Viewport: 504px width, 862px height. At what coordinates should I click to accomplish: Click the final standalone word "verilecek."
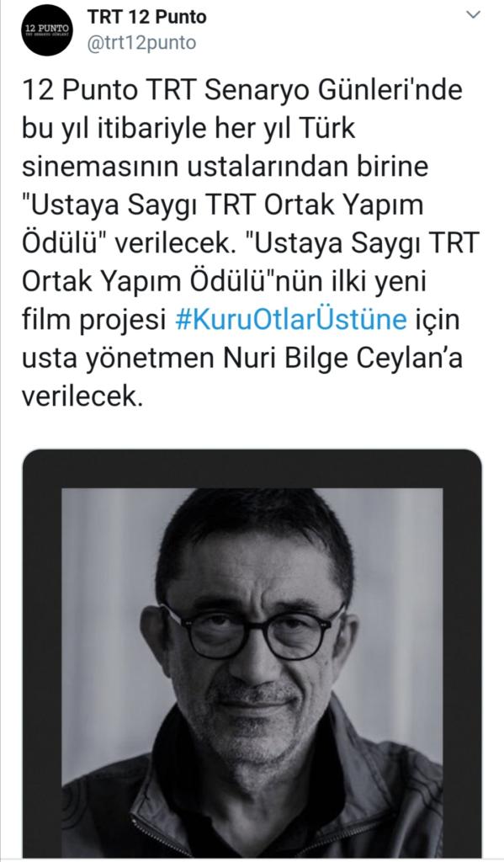point(82,396)
